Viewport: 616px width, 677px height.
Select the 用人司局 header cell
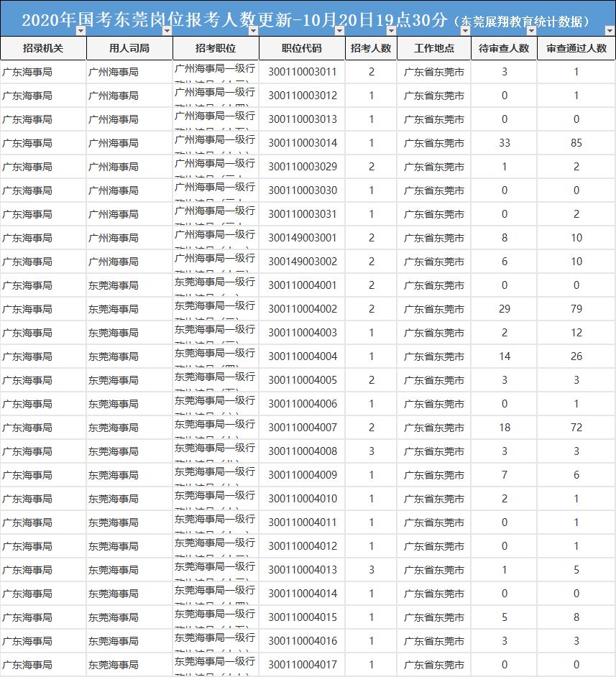click(129, 48)
